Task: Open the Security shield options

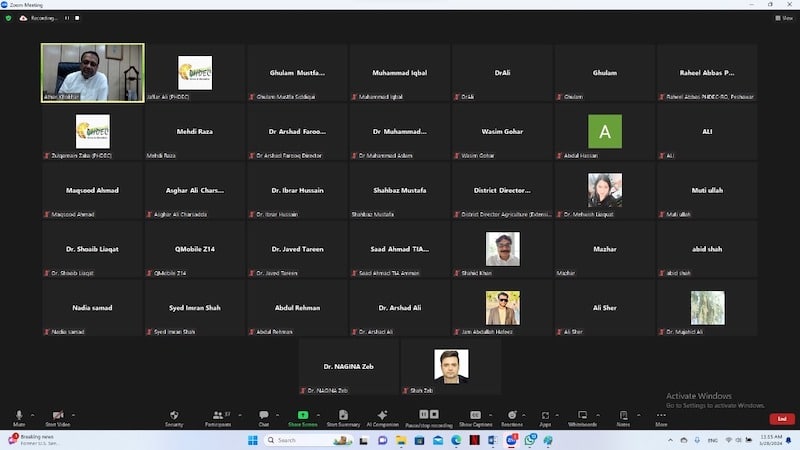Action: tap(174, 415)
